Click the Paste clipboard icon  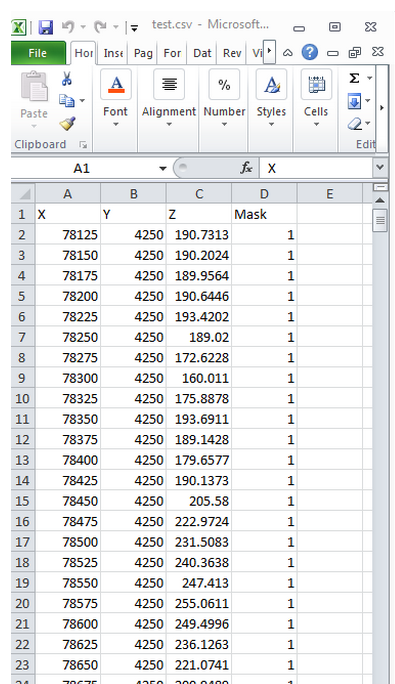[x=34, y=86]
